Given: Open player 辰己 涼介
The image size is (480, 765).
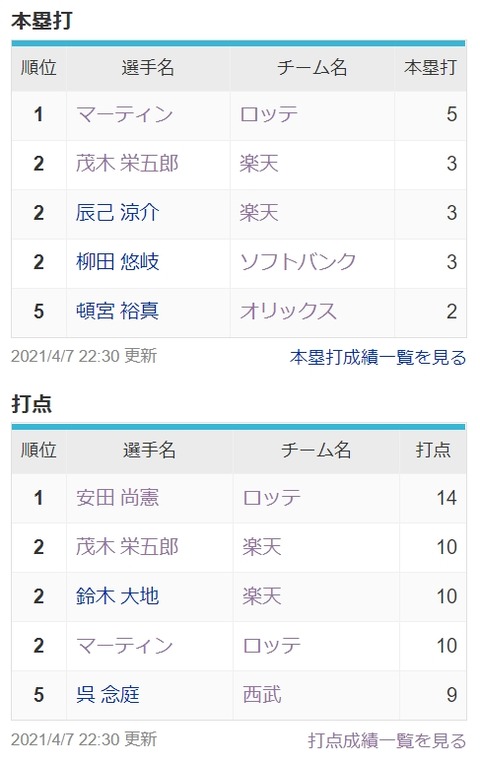Looking at the screenshot, I should (118, 213).
